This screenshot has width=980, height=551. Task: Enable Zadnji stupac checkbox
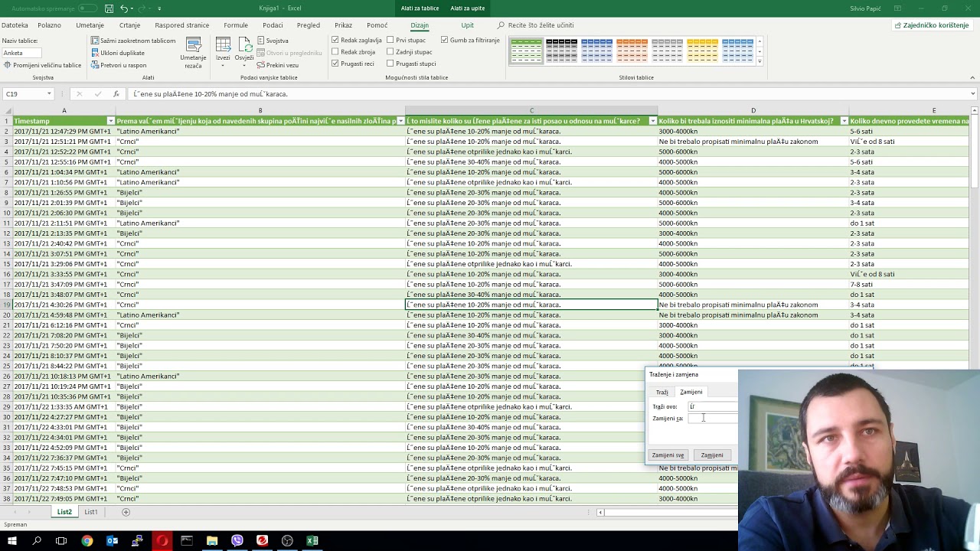pos(390,52)
